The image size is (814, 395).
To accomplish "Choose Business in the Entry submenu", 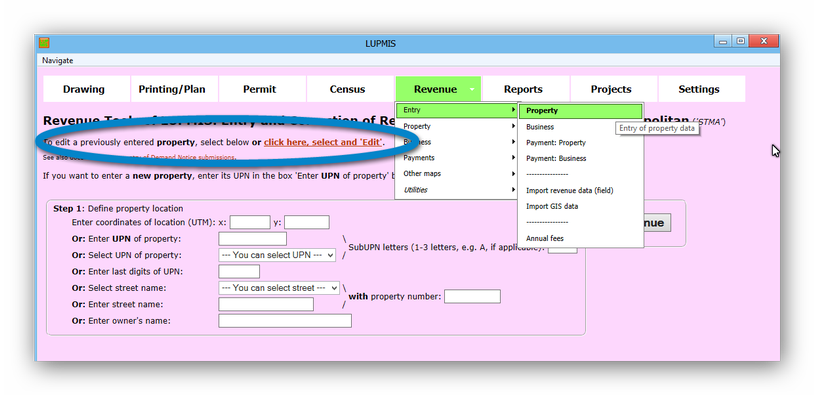I will tap(580, 127).
